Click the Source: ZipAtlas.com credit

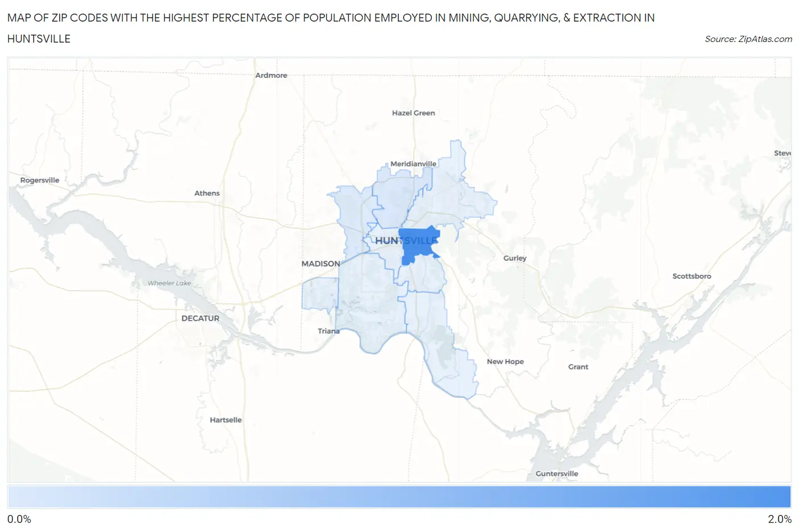(748, 39)
